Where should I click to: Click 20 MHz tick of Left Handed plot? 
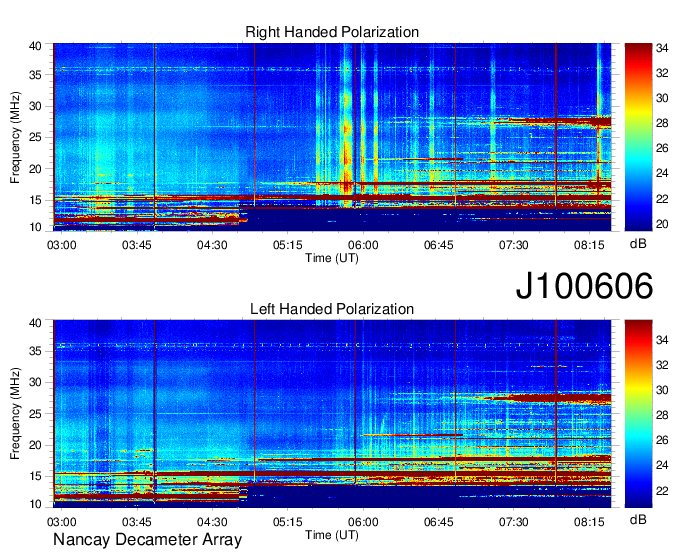[35, 445]
